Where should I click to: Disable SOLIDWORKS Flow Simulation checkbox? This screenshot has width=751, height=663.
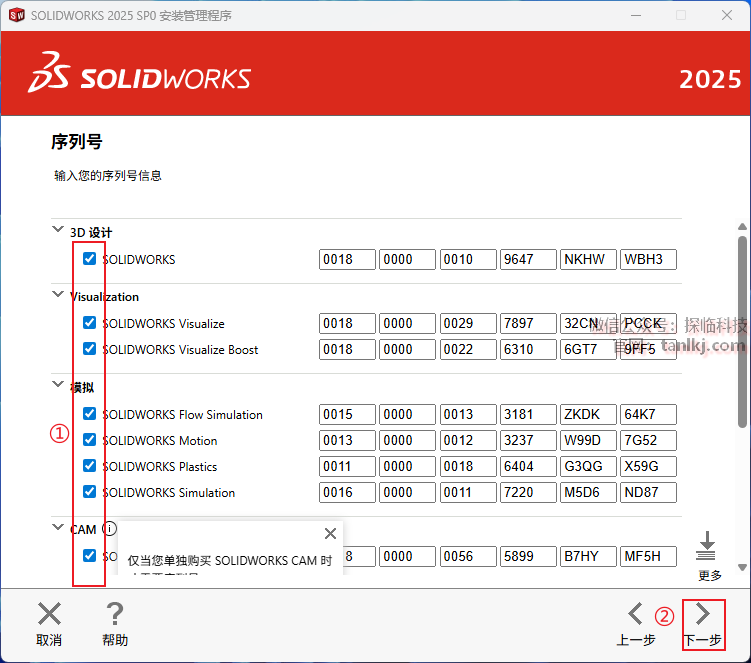(90, 414)
